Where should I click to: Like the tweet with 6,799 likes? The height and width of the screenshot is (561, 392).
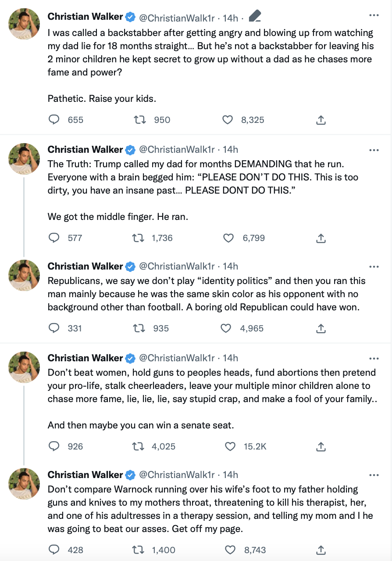tap(228, 238)
